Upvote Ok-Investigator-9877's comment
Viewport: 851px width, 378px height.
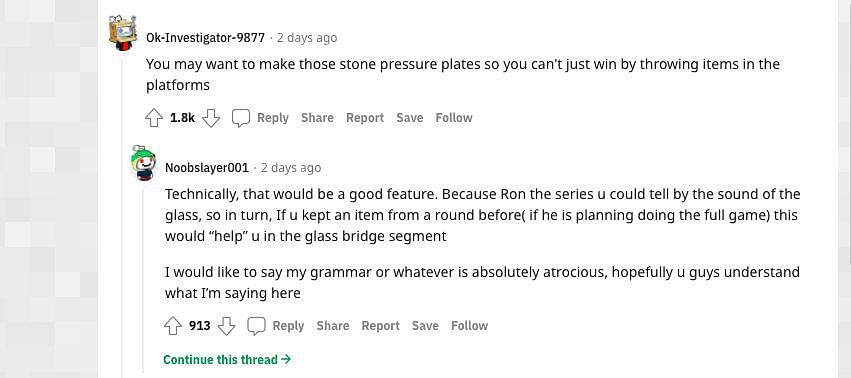[154, 118]
